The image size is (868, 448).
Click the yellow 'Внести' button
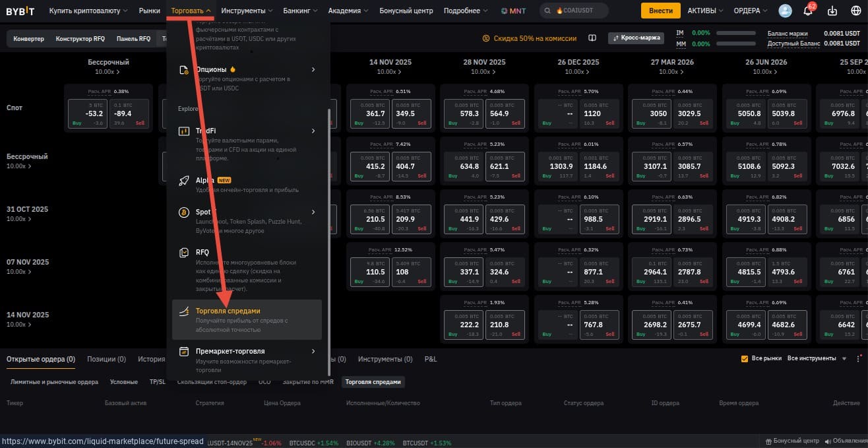(661, 11)
